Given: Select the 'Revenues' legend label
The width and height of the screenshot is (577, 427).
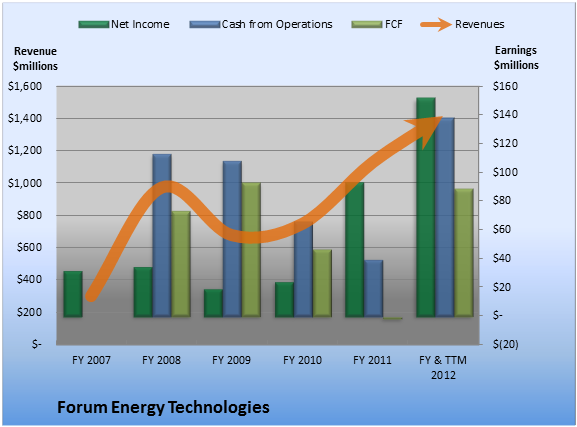Looking at the screenshot, I should point(479,24).
